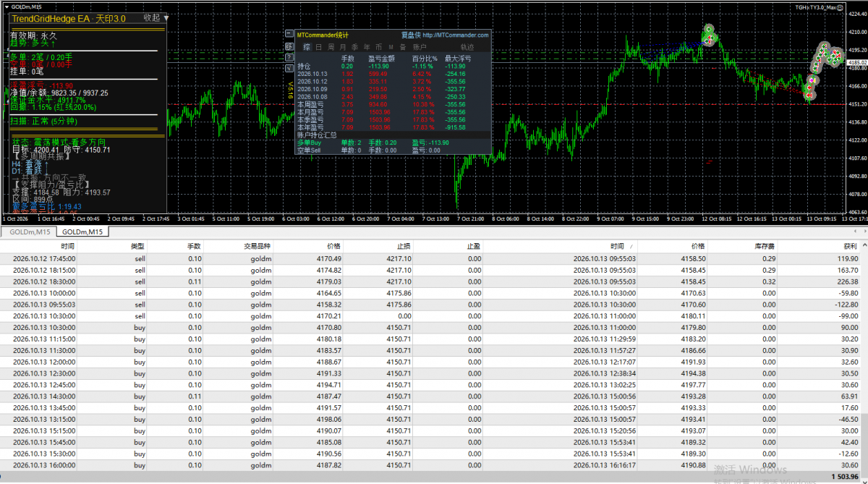The image size is (868, 484).
Task: Show the 季 quarterly statistics tab
Action: 354,46
